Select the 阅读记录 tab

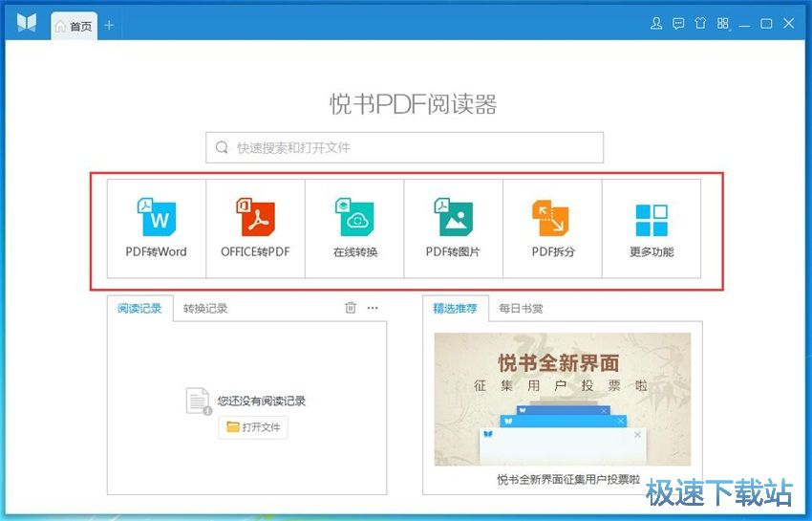click(x=139, y=309)
